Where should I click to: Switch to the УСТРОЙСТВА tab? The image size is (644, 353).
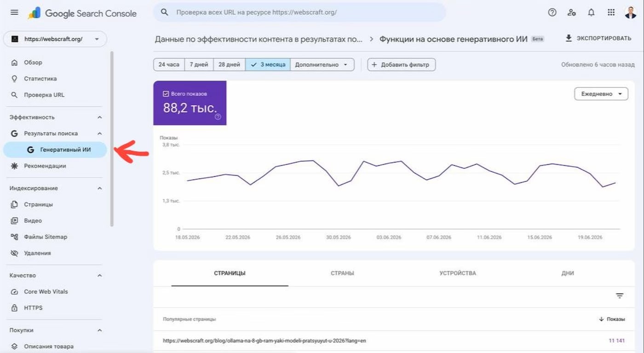(x=458, y=273)
